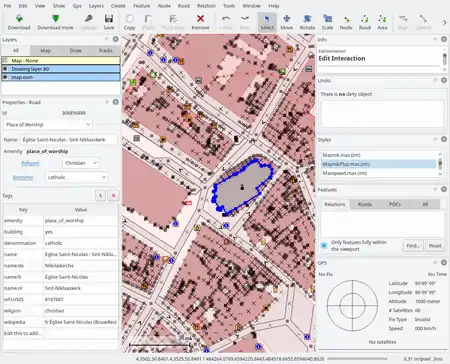
Task: Switch to the Tracks layers tab
Action: pyautogui.click(x=106, y=50)
